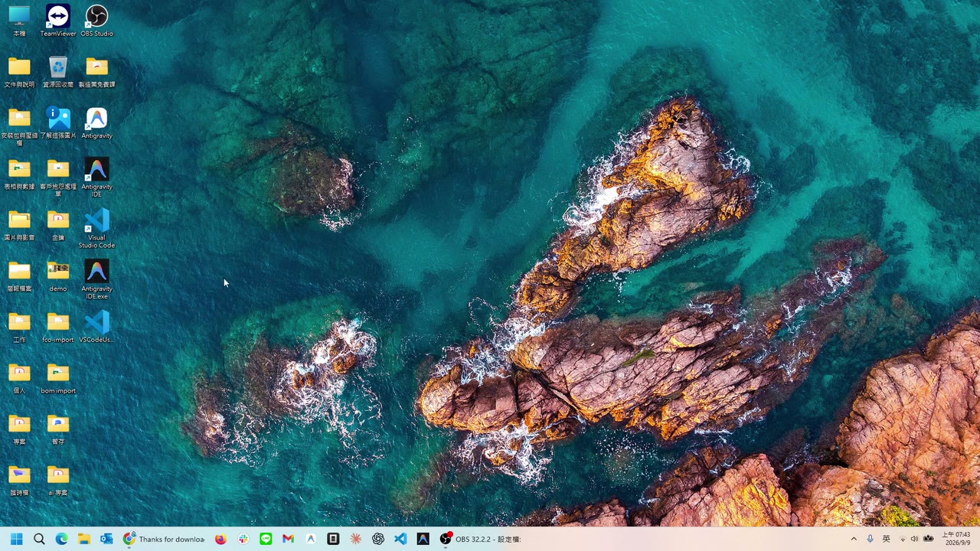This screenshot has width=980, height=551.
Task: Open the TeamViewer desktop shortcut
Action: tap(58, 21)
